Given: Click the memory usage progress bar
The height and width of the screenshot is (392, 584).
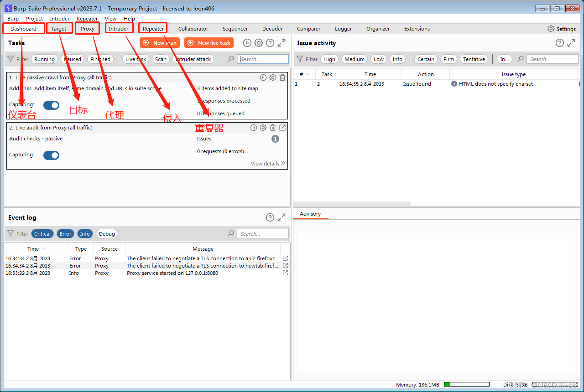Looking at the screenshot, I should (466, 384).
